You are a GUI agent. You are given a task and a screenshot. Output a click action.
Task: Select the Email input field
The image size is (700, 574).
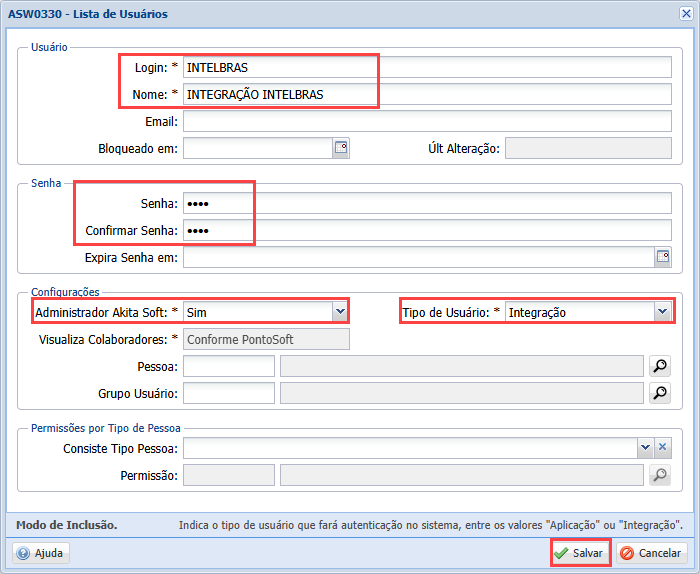pos(427,121)
